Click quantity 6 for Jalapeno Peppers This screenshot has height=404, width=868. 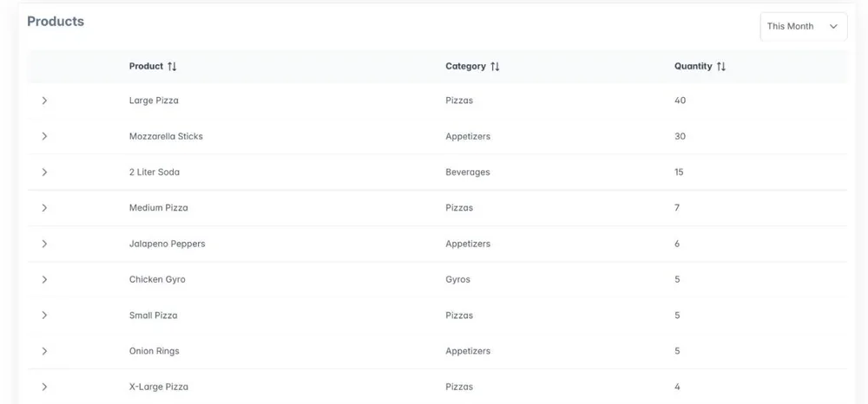677,244
